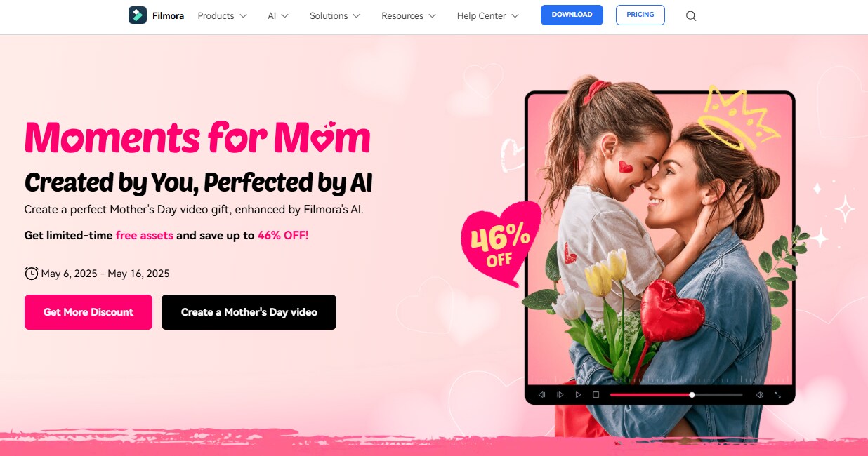Open the Help Center menu
The height and width of the screenshot is (456, 868).
[x=487, y=15]
